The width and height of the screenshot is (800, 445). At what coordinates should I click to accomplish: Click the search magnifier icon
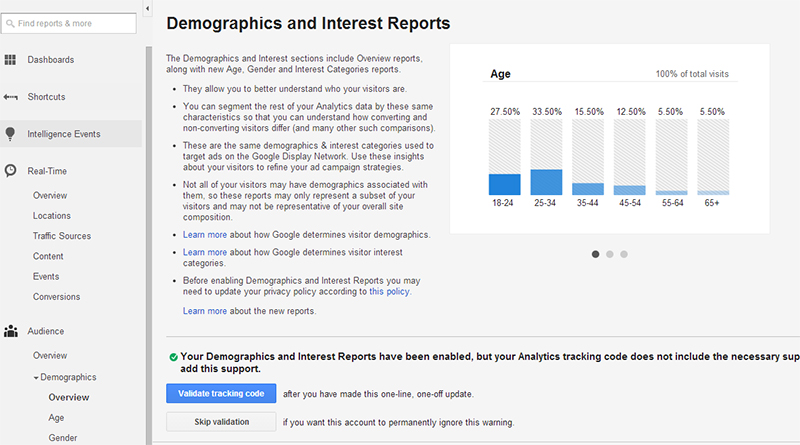pyautogui.click(x=10, y=22)
